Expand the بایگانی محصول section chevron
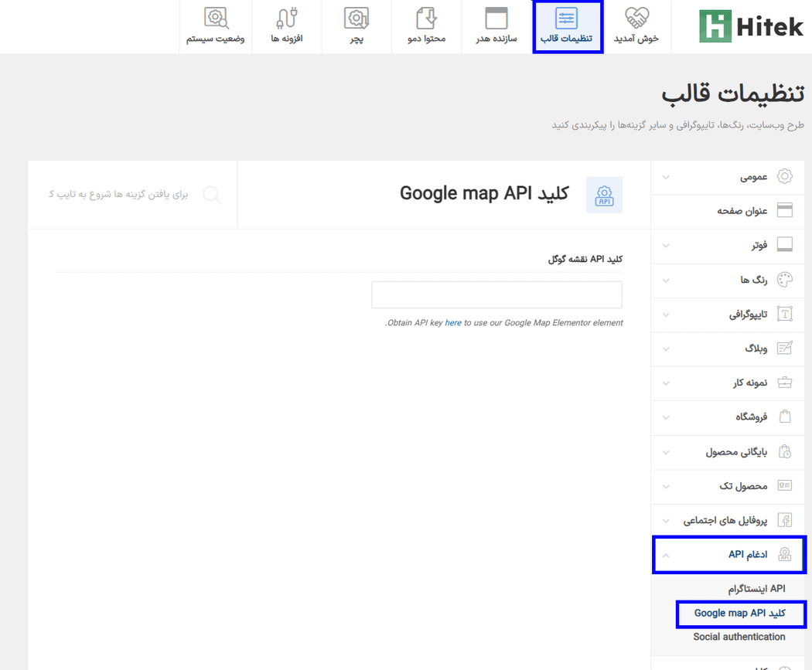The height and width of the screenshot is (670, 812). [x=666, y=452]
